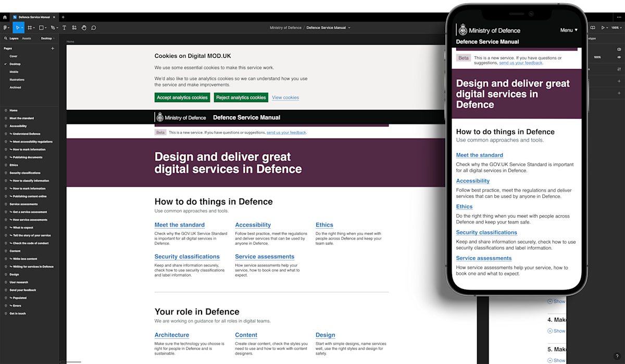Expand the Pen tool options arrow
This screenshot has height=364, width=625.
(57, 28)
